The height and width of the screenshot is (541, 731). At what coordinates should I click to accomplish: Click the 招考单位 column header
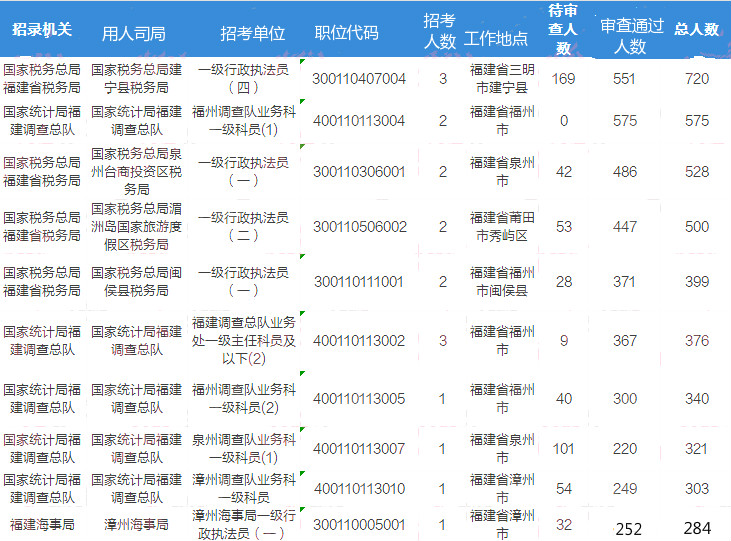253,34
